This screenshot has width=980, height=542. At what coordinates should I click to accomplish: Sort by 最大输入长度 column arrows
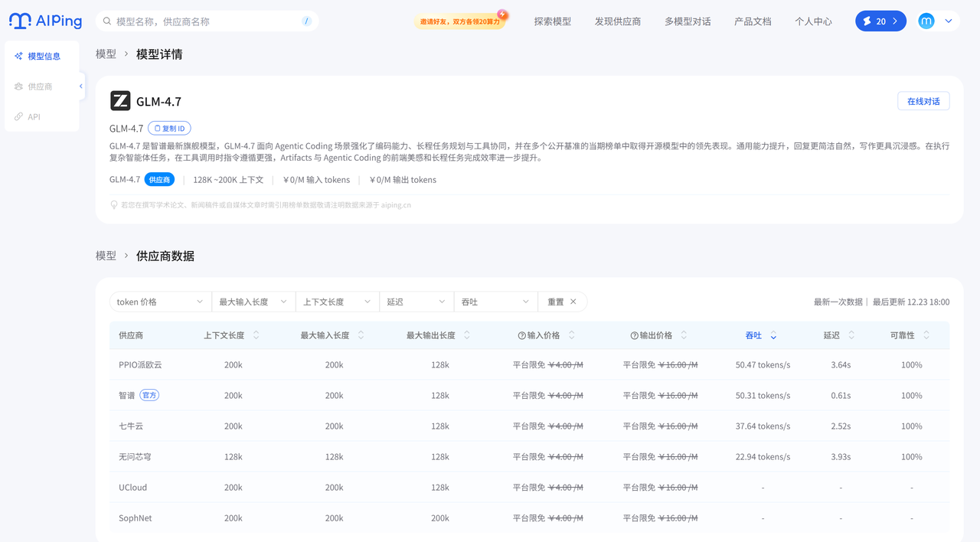(361, 335)
